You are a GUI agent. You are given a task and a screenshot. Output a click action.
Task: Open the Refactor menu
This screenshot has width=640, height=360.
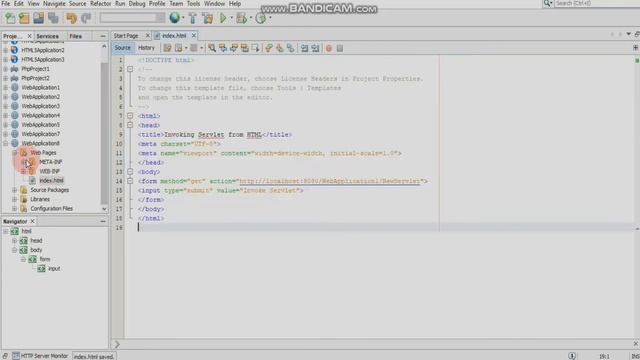pyautogui.click(x=100, y=4)
